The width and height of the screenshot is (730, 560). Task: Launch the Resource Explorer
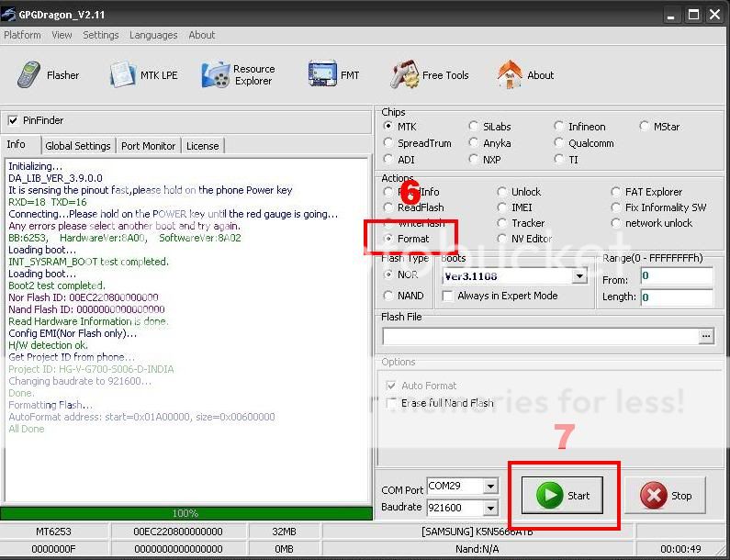[239, 75]
